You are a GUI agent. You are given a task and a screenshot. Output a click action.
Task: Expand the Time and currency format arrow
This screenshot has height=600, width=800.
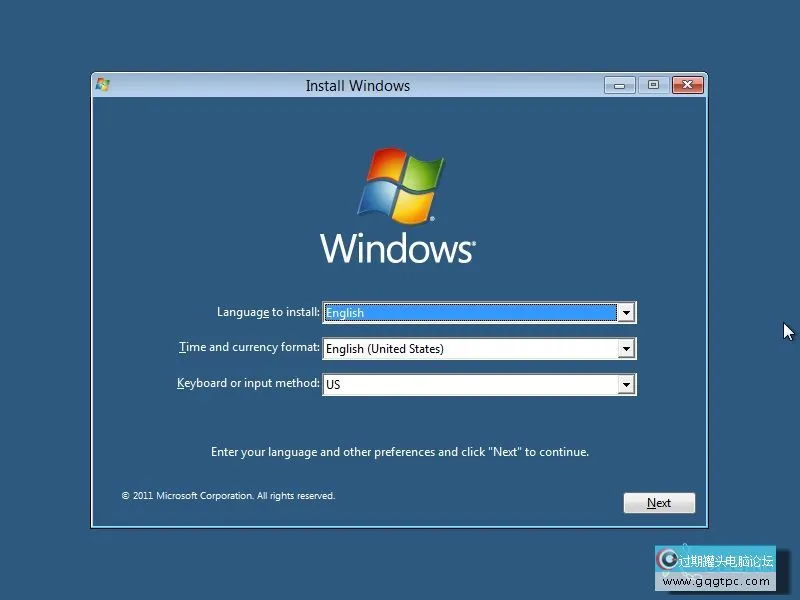(626, 349)
